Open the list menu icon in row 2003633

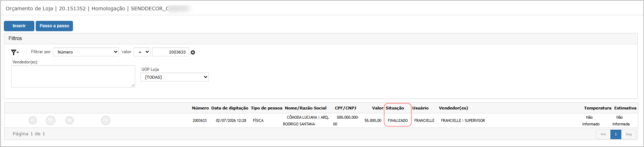coord(69,120)
